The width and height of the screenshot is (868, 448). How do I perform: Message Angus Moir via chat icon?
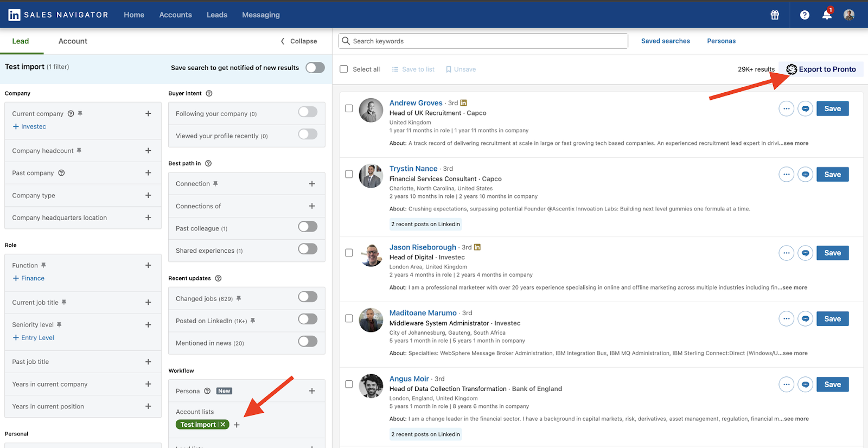[806, 384]
